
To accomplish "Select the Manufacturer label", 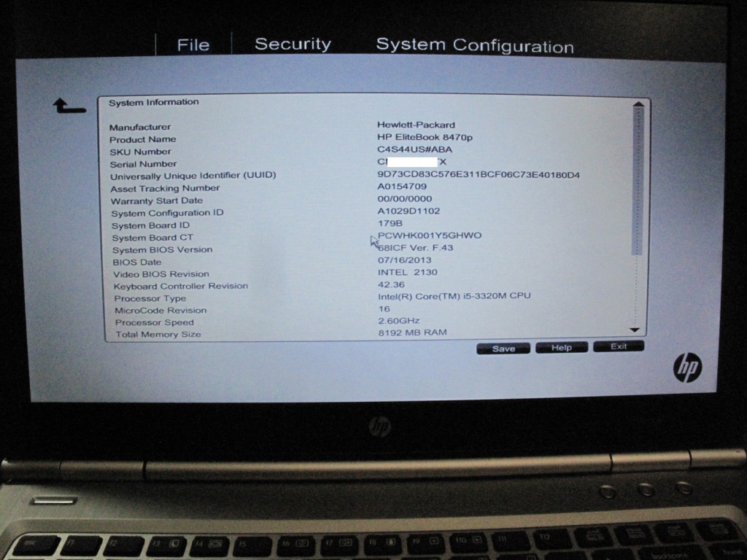I will click(x=139, y=127).
